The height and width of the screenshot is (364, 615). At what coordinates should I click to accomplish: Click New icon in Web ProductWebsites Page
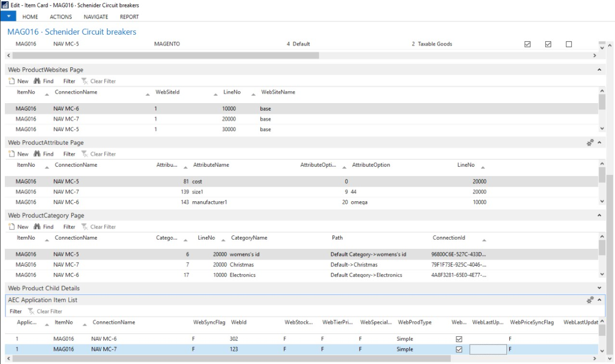pyautogui.click(x=12, y=81)
